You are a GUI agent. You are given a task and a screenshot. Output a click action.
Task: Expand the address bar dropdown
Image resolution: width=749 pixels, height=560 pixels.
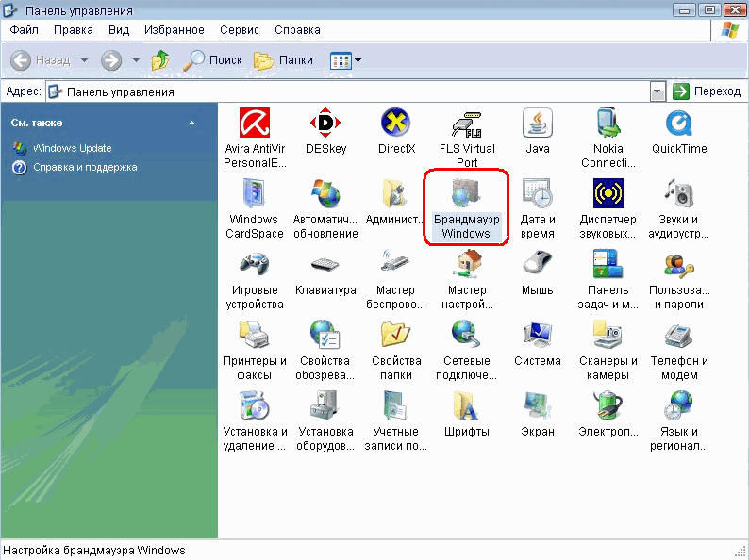[x=657, y=91]
